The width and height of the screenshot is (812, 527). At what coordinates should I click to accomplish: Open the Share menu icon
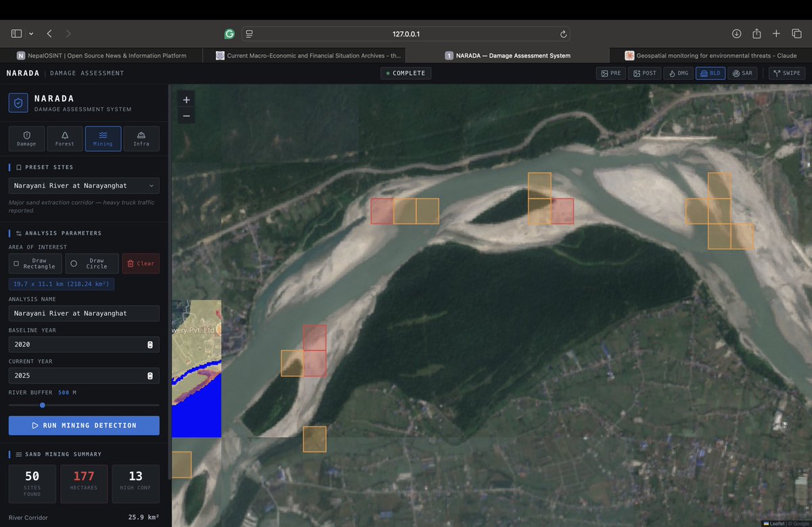tap(757, 34)
